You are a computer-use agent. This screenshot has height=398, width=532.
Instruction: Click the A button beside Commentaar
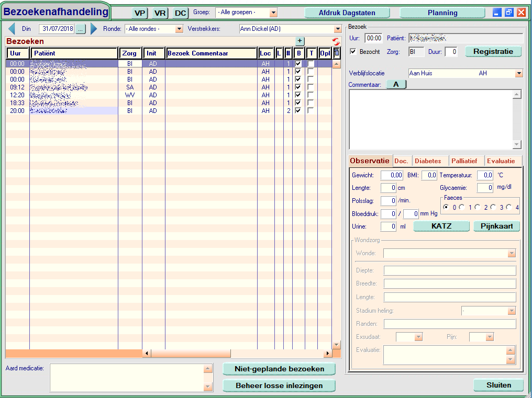(x=396, y=85)
